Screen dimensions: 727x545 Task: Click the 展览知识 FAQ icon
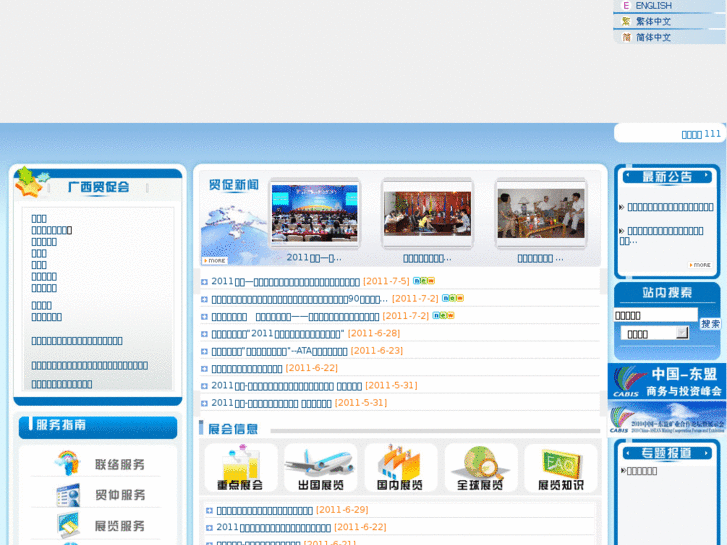pyautogui.click(x=561, y=467)
